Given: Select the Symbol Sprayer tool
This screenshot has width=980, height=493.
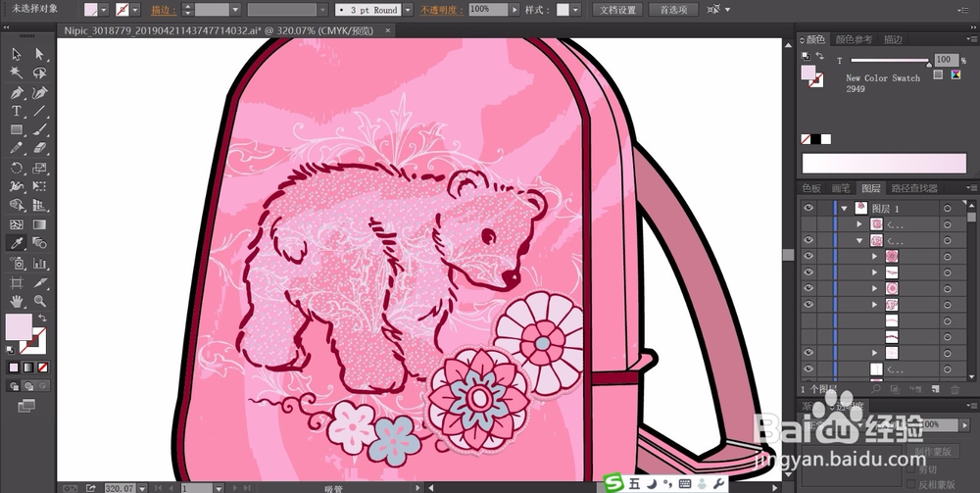Looking at the screenshot, I should coord(17,263).
